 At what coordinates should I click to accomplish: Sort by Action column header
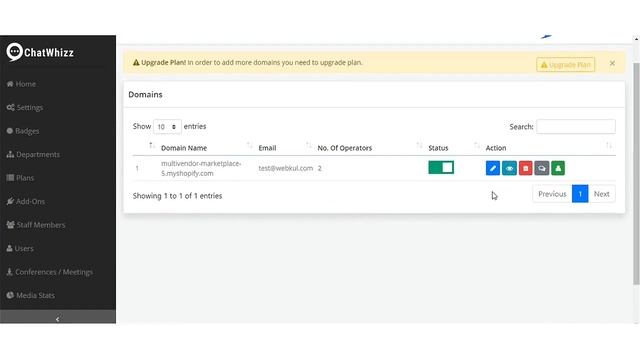click(x=496, y=148)
